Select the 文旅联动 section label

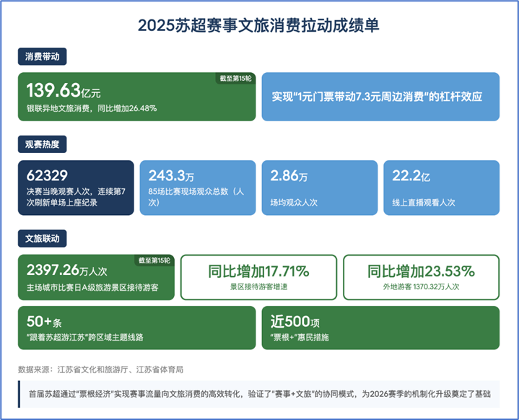42,238
